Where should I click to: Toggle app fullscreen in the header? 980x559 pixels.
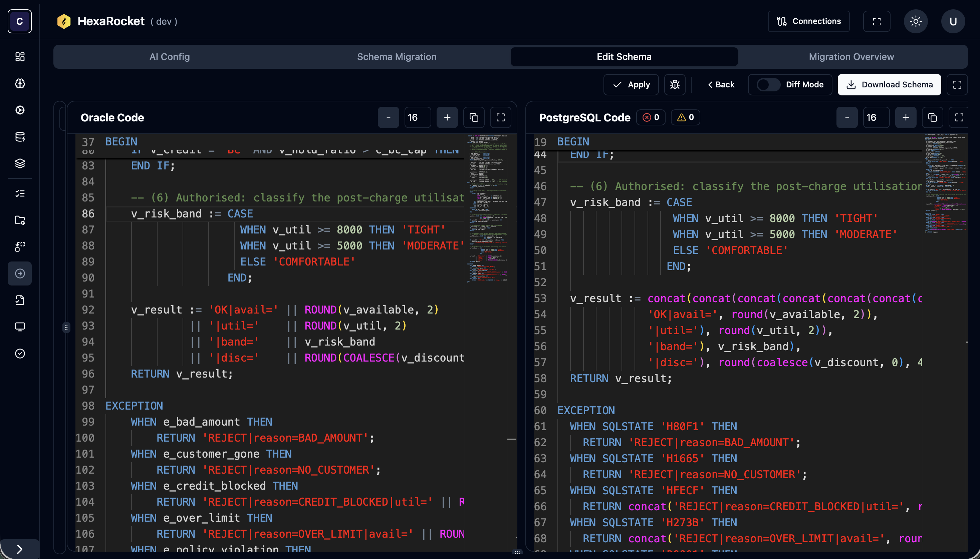876,21
